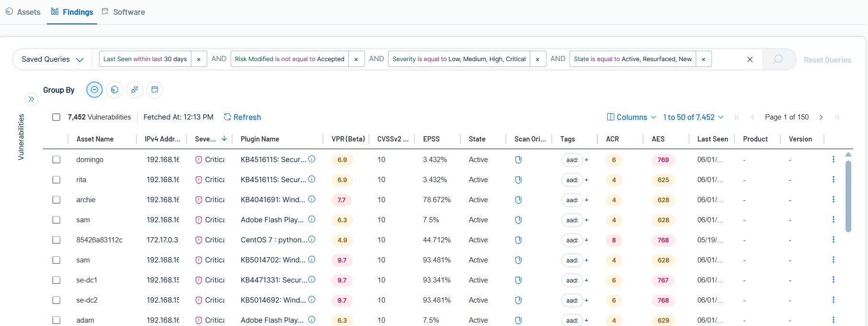868x326 pixels.
Task: Open the 1 to 50 of 7,452 dropdown
Action: 693,117
